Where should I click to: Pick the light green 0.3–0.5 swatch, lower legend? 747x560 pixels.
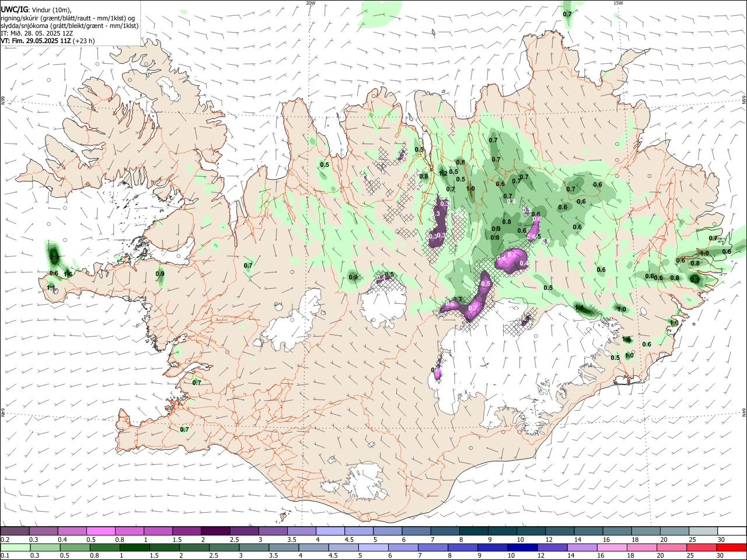pos(45,547)
